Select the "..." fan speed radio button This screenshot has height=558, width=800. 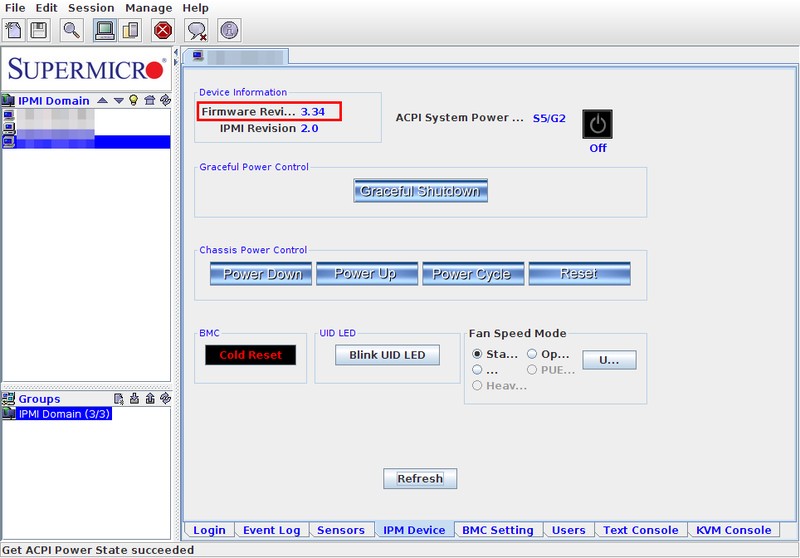click(477, 370)
